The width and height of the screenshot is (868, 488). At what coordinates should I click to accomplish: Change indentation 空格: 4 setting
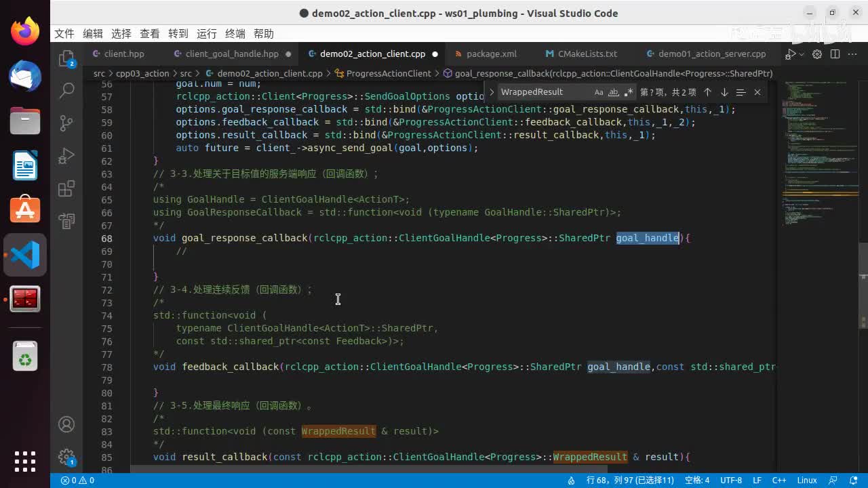coord(697,481)
